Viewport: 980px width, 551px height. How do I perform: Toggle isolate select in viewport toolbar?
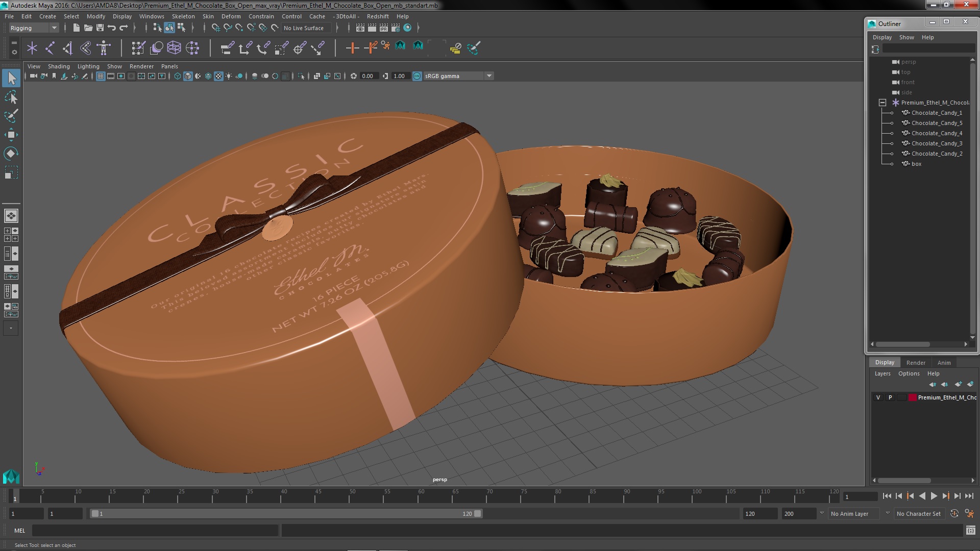click(x=301, y=76)
